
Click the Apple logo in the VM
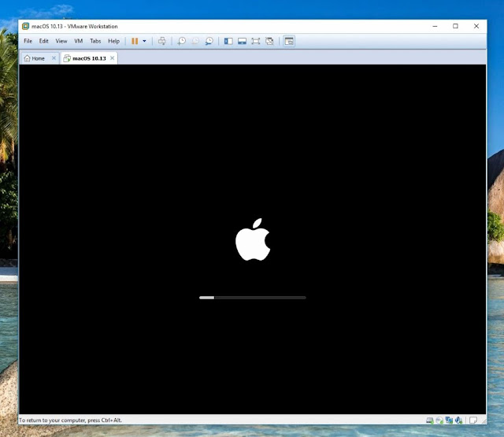(x=253, y=239)
